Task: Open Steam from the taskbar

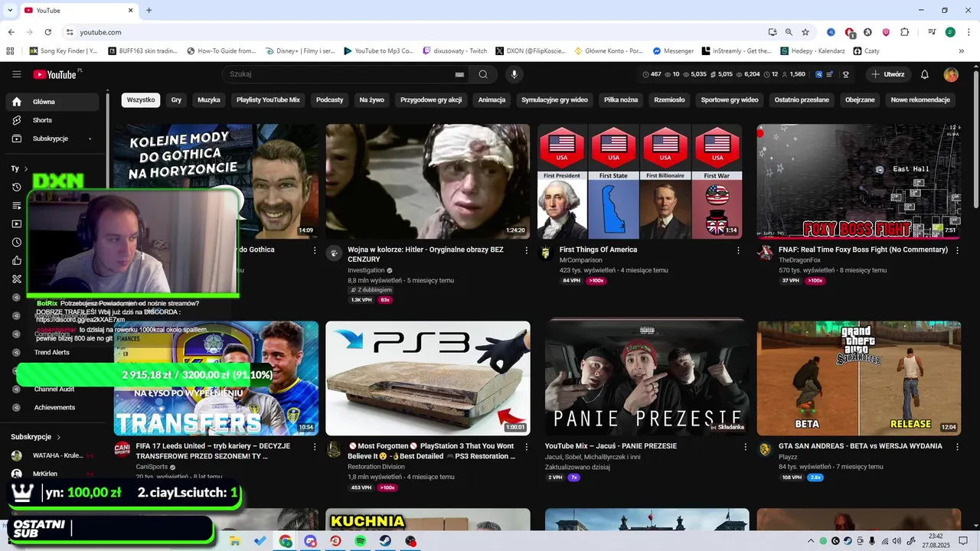Action: click(386, 541)
